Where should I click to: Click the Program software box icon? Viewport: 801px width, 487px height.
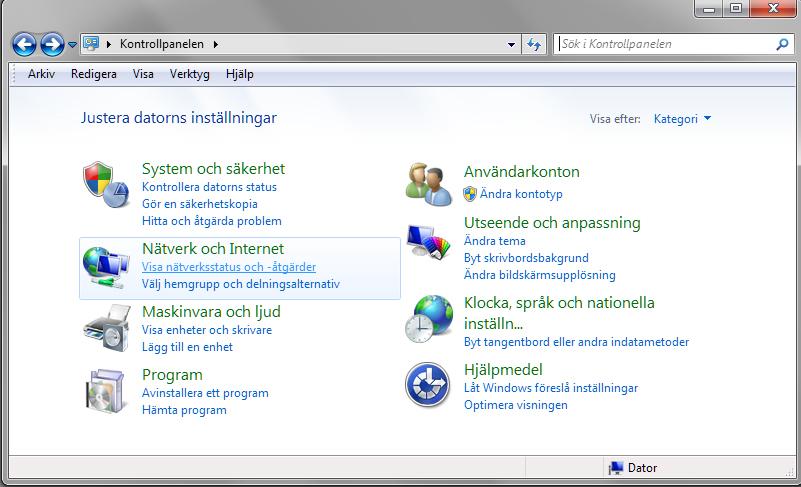(x=105, y=391)
